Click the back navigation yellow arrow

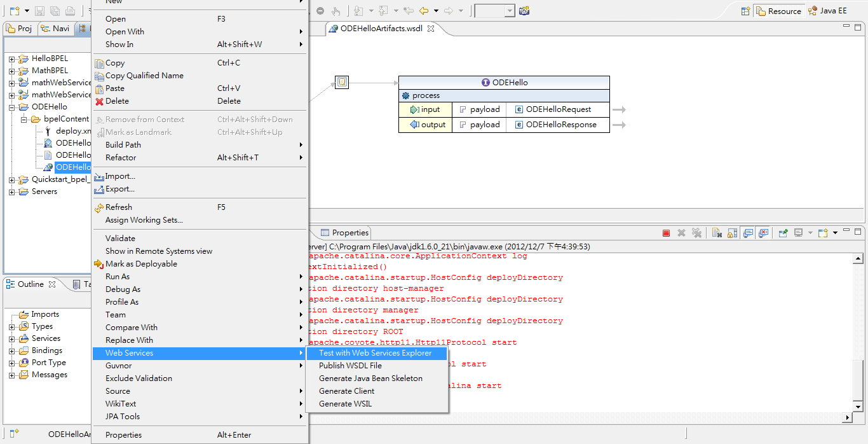pos(423,11)
